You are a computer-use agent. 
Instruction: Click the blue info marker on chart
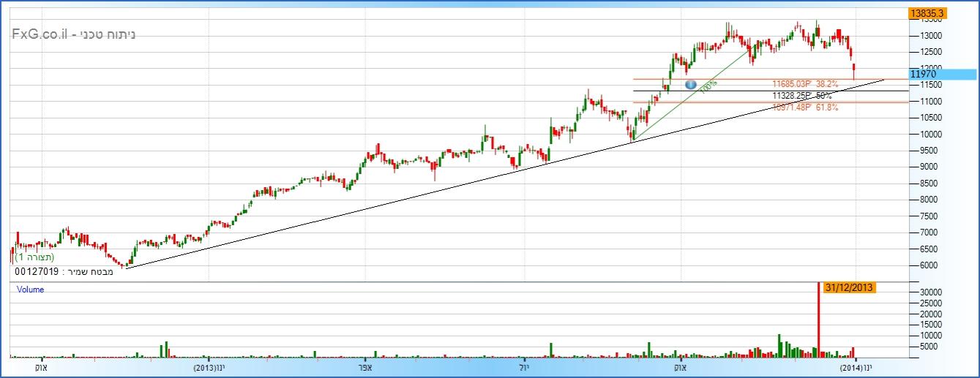(x=689, y=85)
